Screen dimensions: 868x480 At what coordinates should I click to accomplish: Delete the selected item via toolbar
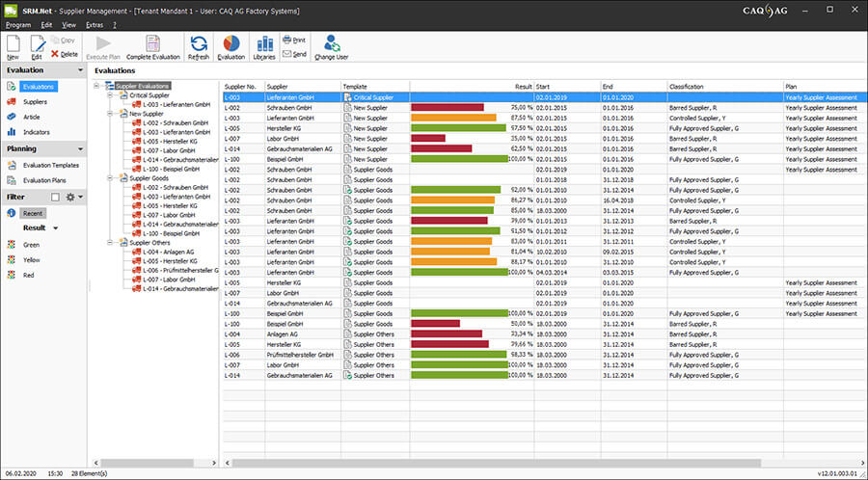click(64, 54)
